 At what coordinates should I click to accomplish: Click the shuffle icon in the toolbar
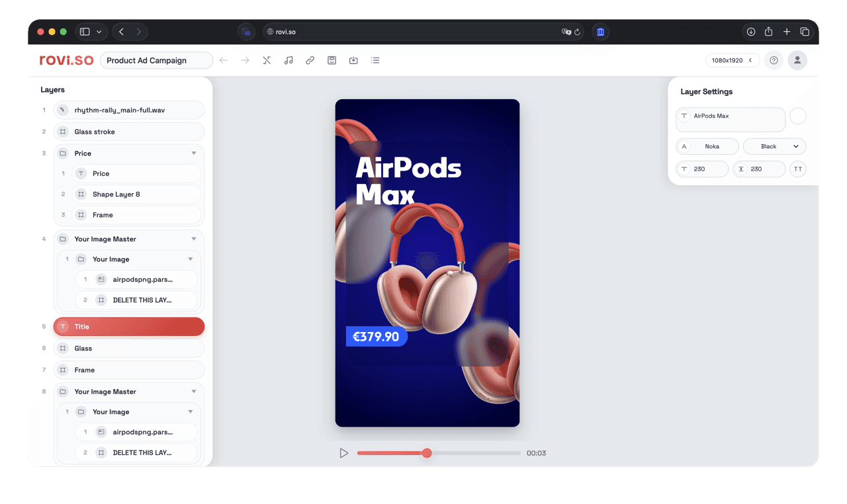pos(267,60)
